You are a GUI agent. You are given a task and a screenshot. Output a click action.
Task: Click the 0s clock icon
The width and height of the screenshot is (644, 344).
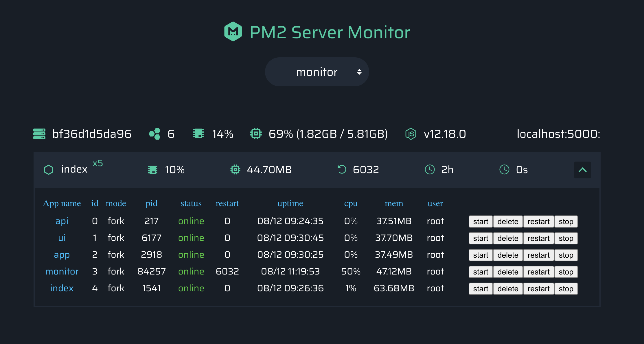[x=504, y=169]
